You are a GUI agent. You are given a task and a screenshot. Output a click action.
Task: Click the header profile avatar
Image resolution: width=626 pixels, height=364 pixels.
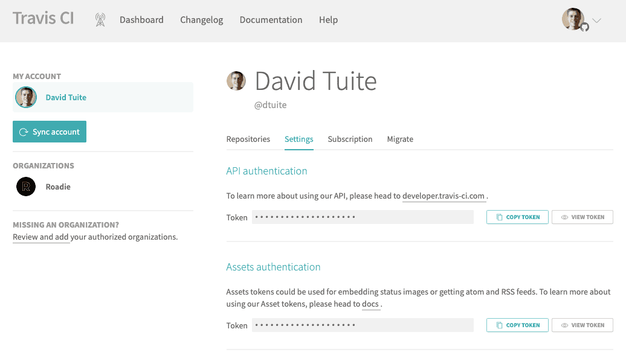573,19
